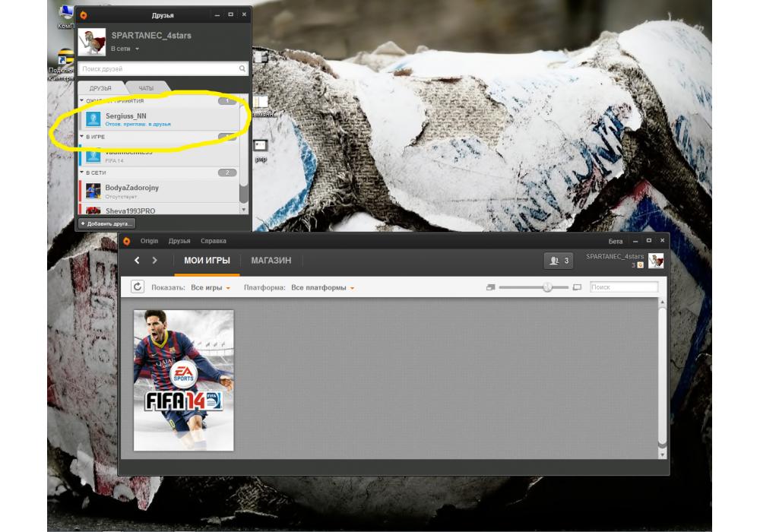Click the game tile size slider handle
Image resolution: width=760 pixels, height=532 pixels.
(x=547, y=287)
